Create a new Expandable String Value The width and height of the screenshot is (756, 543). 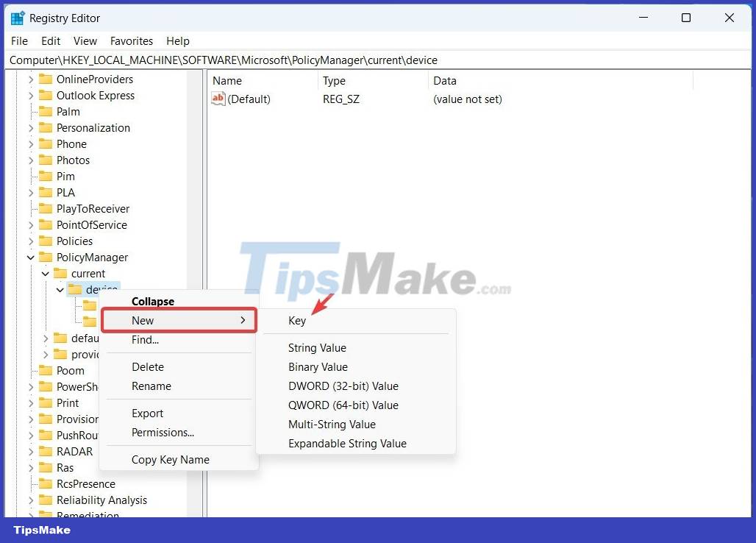[x=356, y=444]
